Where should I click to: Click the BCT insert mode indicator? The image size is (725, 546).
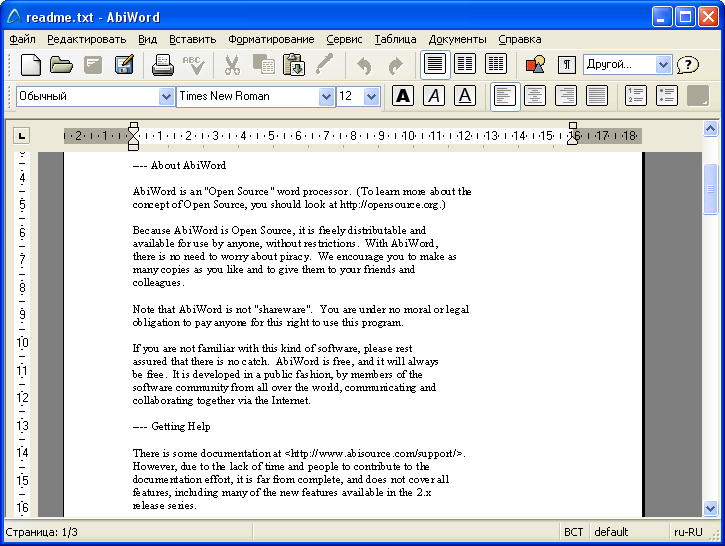click(573, 532)
